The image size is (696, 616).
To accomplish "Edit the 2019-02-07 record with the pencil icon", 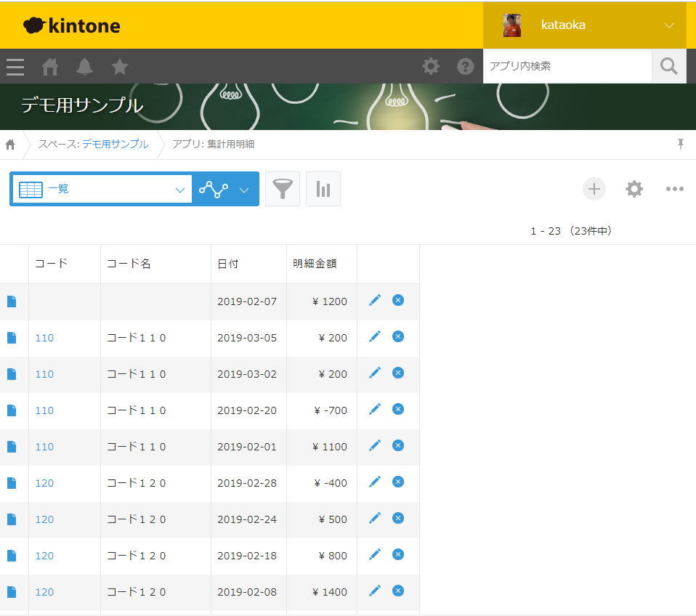I will pos(375,299).
